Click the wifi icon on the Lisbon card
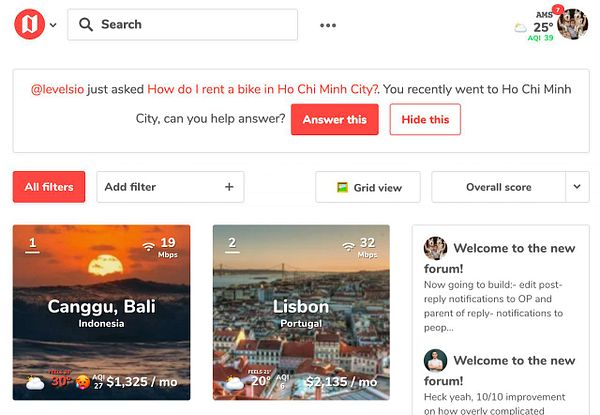Viewport: 600px width, 415px height. pyautogui.click(x=348, y=246)
